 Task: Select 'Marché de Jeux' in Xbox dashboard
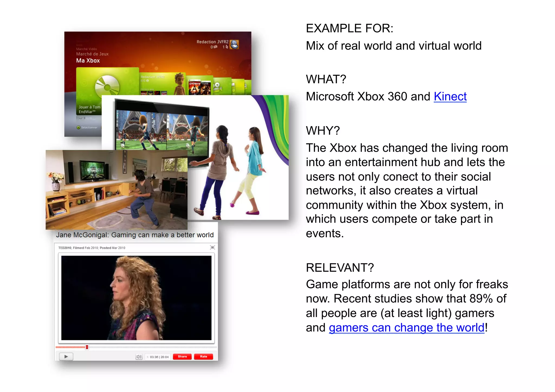(x=92, y=54)
